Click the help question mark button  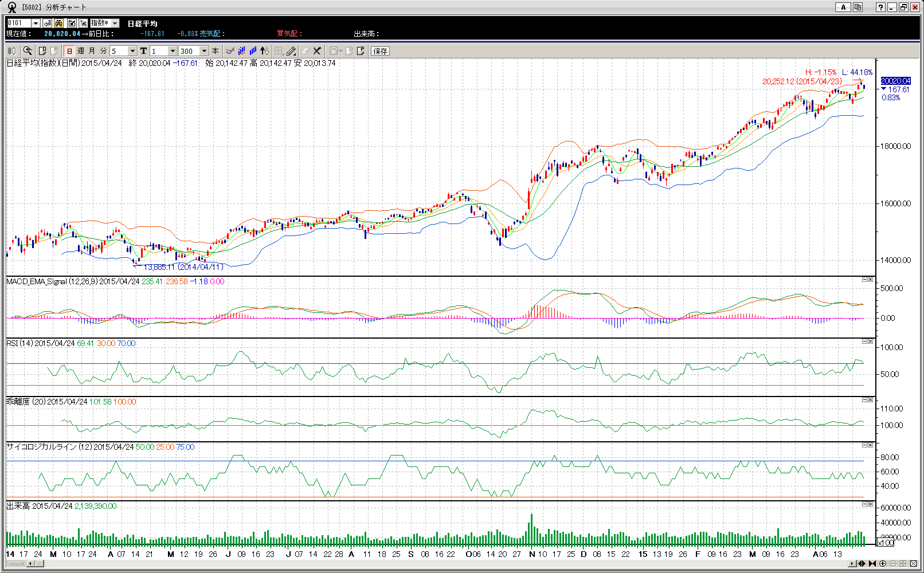880,7
